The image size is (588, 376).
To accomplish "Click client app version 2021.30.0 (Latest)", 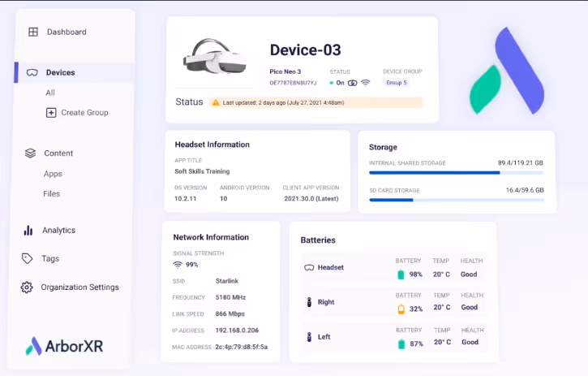I will [x=311, y=199].
